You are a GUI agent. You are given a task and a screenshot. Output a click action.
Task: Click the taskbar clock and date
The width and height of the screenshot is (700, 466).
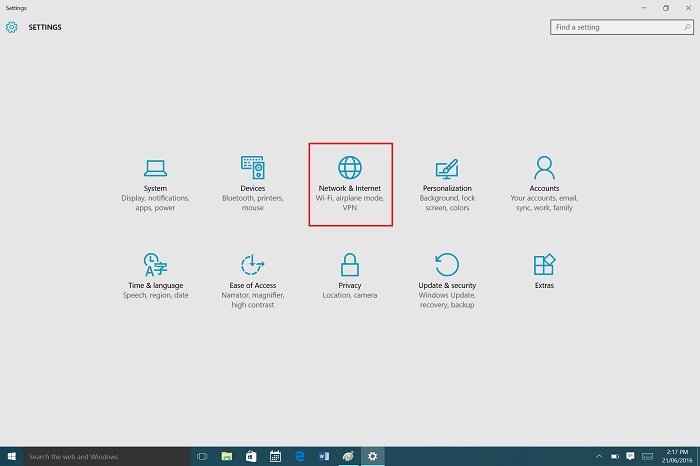(x=677, y=456)
